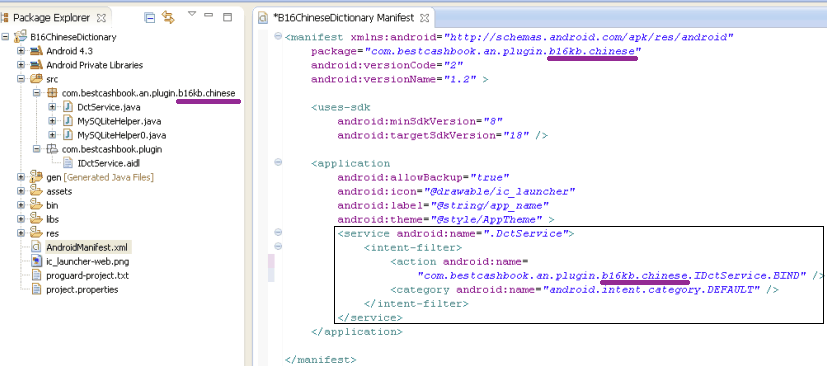
Task: Select project.properties in the tree
Action: tap(82, 290)
